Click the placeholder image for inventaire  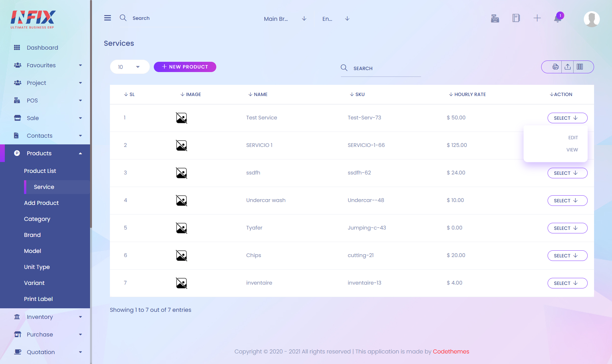pyautogui.click(x=181, y=283)
